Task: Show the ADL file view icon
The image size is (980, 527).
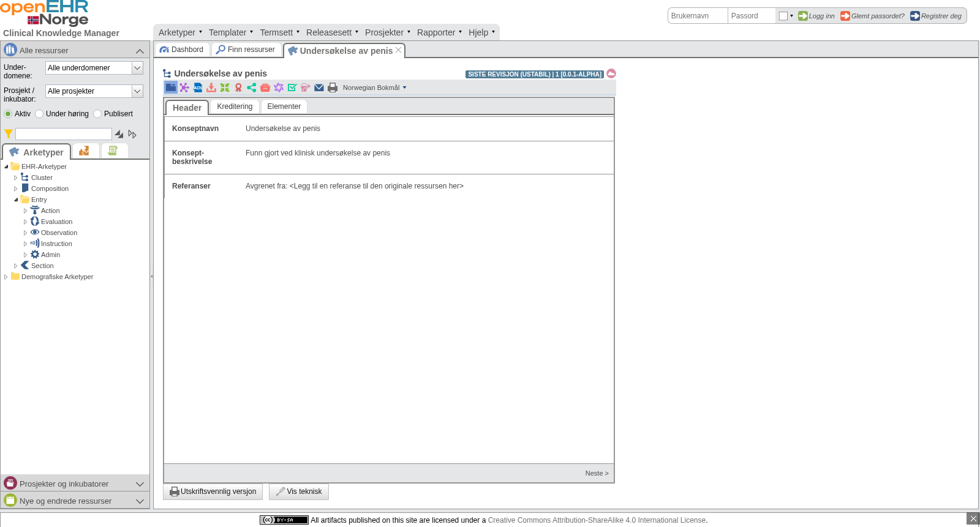Action: 198,88
